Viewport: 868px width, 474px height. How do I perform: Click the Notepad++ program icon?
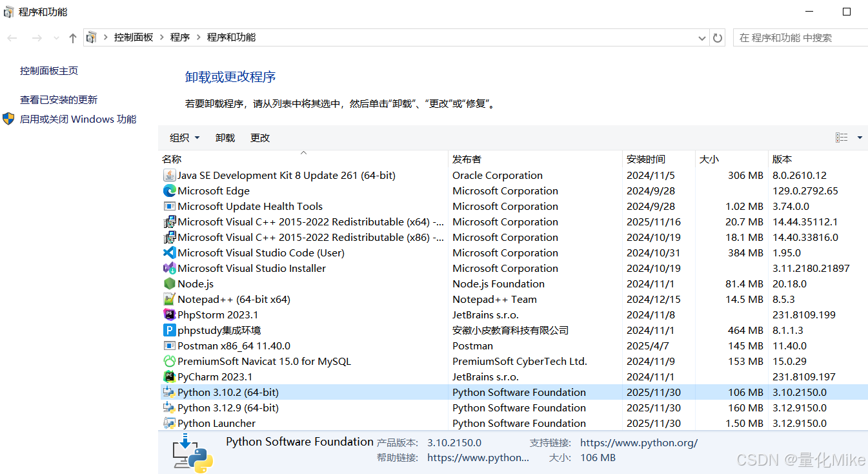tap(170, 299)
